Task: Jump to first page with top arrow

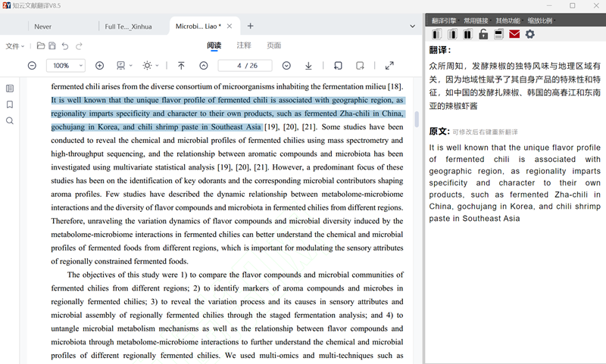Action: (x=181, y=66)
